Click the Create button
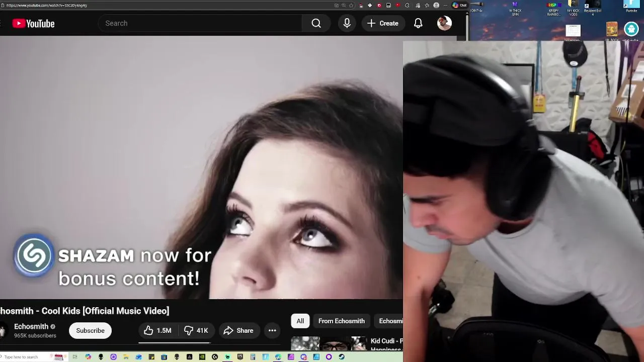 [383, 23]
